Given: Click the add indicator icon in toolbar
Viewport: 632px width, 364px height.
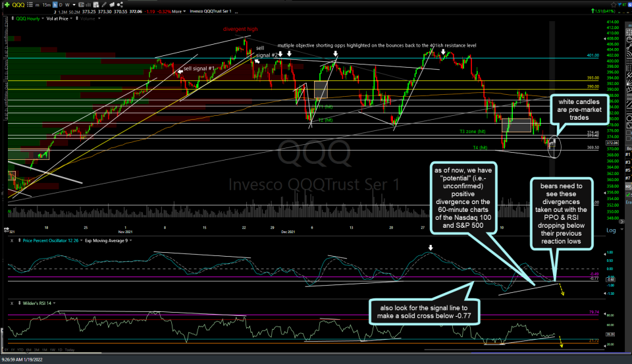Looking at the screenshot, I should tap(96, 5).
